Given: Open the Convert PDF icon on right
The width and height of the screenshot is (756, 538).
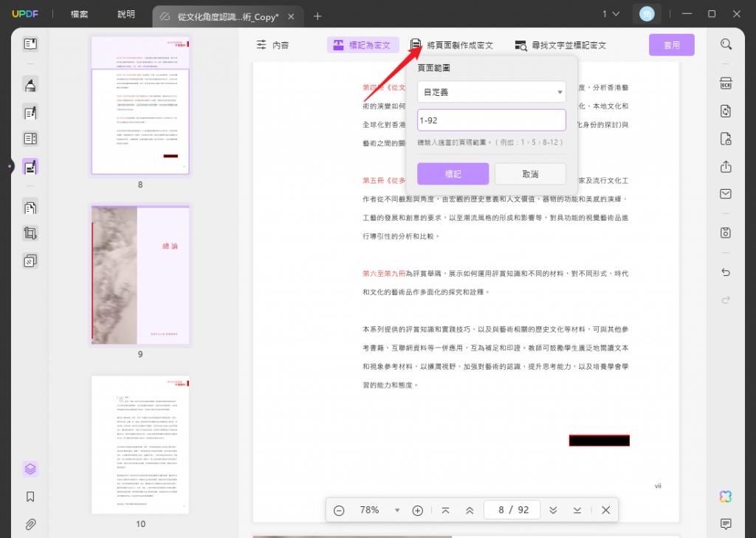Looking at the screenshot, I should pos(726,111).
